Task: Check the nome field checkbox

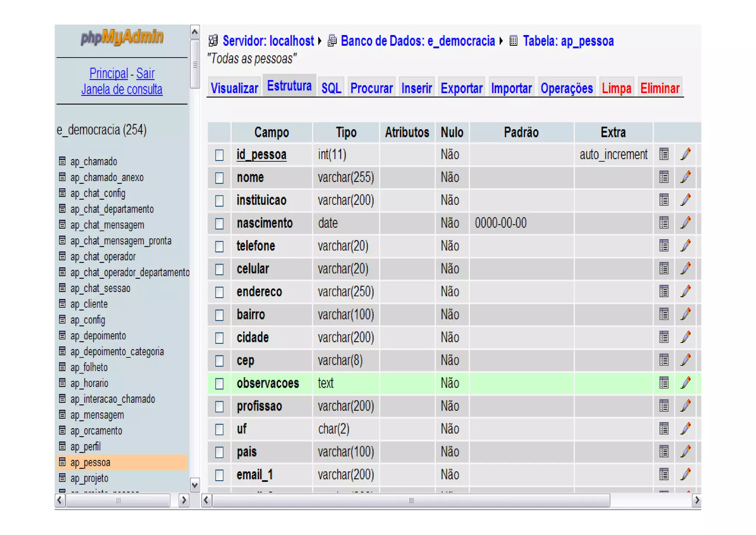Action: (219, 178)
